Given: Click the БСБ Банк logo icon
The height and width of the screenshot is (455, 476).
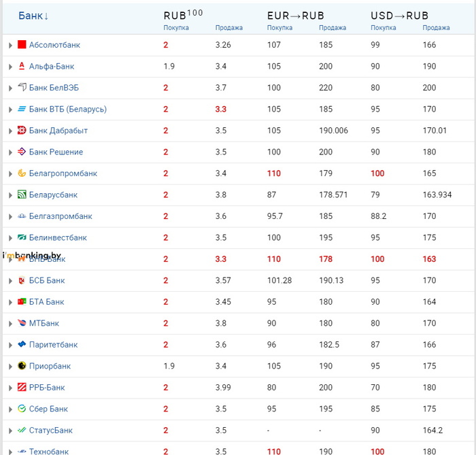Looking at the screenshot, I should pyautogui.click(x=22, y=280).
